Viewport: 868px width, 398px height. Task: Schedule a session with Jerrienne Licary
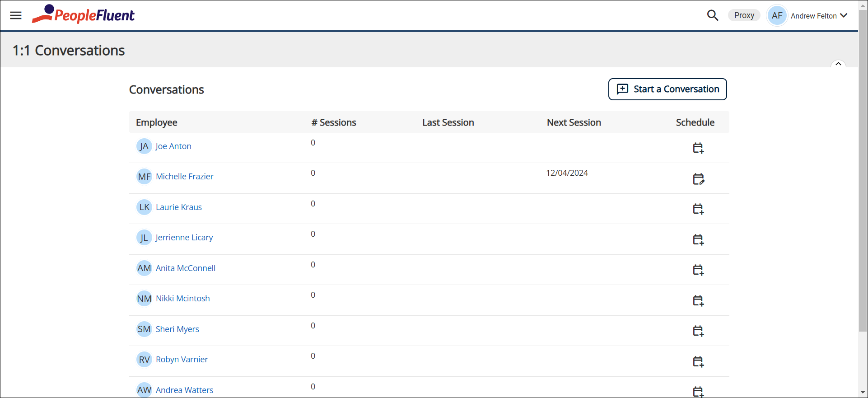pos(698,239)
